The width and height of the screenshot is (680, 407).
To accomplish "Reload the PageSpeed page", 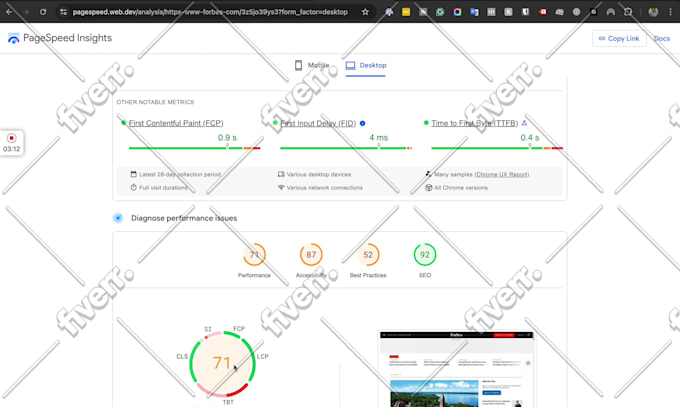I will pos(43,12).
